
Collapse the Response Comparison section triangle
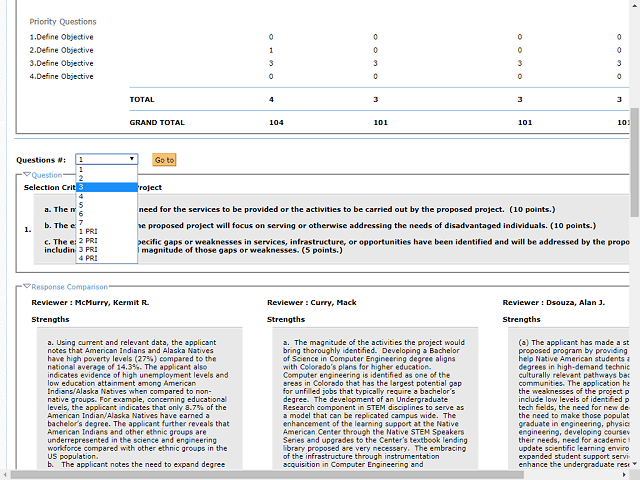(27, 288)
